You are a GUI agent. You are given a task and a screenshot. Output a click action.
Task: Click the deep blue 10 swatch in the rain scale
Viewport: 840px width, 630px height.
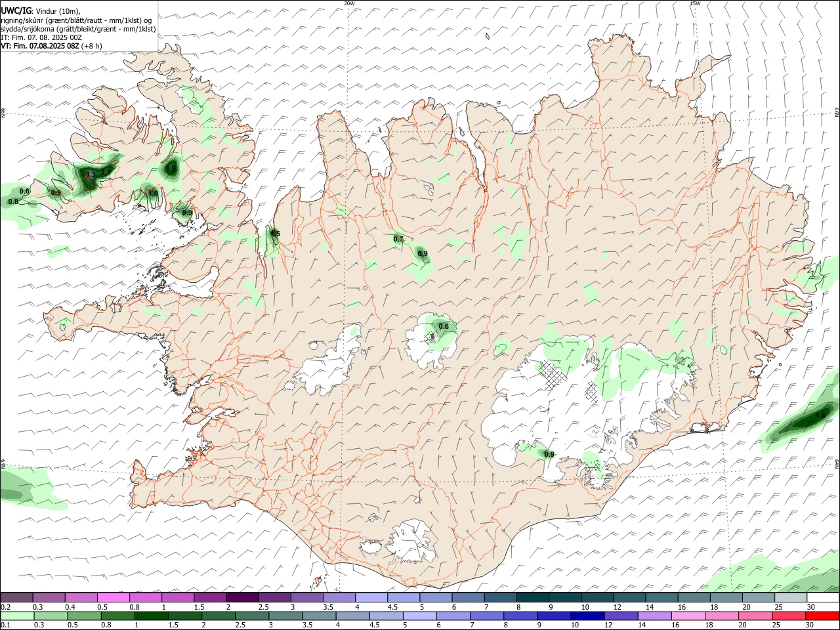click(x=587, y=616)
